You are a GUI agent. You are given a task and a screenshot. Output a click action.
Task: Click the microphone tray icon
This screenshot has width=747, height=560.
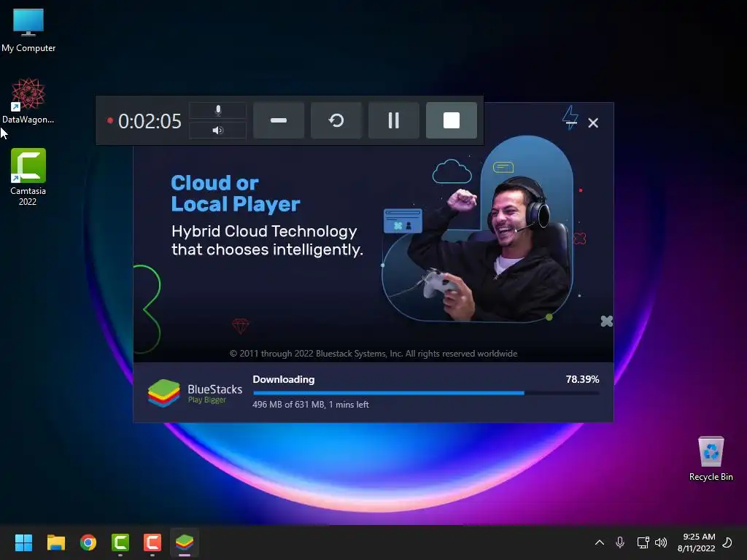(x=620, y=542)
